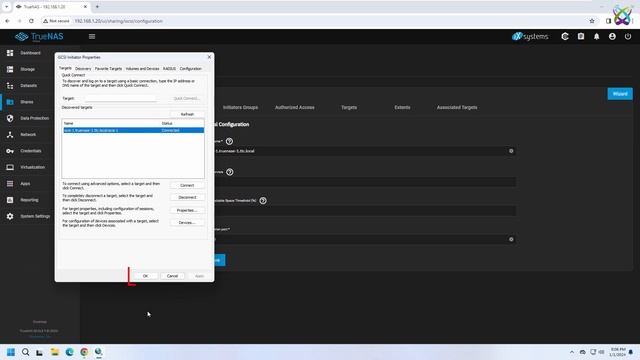
Task: Expand System Settings in TrueNAS sidebar
Action: [35, 216]
